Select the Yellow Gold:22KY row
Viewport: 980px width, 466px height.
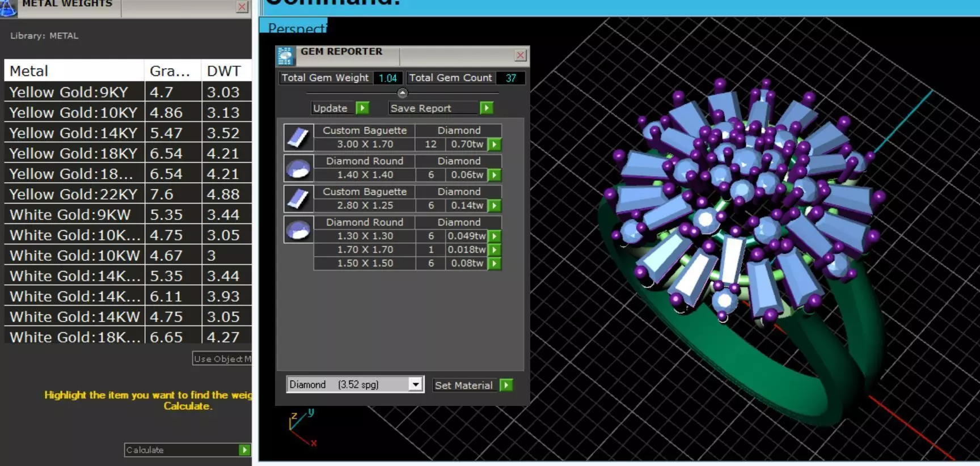coord(128,194)
